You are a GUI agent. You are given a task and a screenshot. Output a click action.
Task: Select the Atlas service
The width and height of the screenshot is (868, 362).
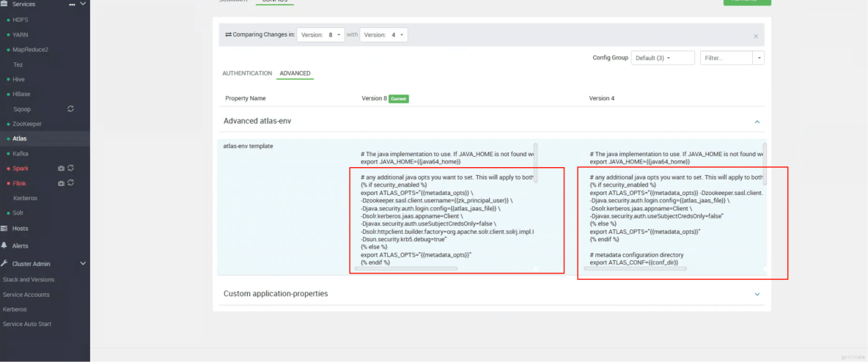pyautogui.click(x=19, y=139)
